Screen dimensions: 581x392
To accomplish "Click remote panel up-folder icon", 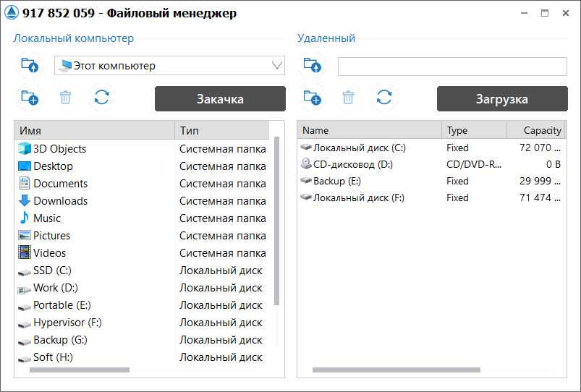I will (x=312, y=66).
